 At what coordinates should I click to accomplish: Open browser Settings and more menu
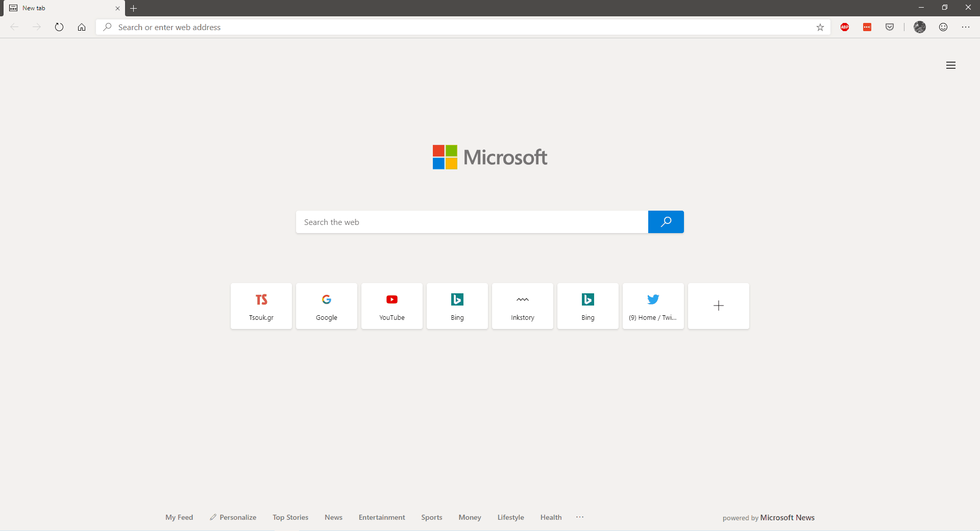pyautogui.click(x=966, y=27)
